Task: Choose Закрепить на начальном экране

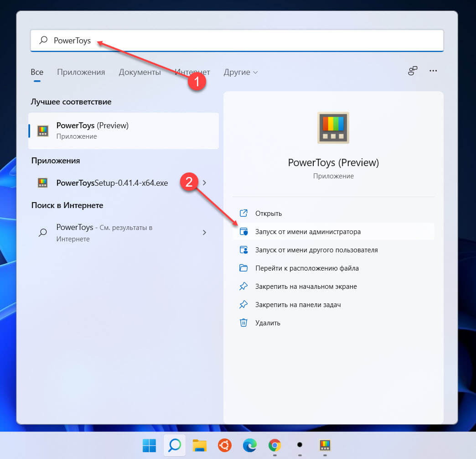Action: coord(333,287)
